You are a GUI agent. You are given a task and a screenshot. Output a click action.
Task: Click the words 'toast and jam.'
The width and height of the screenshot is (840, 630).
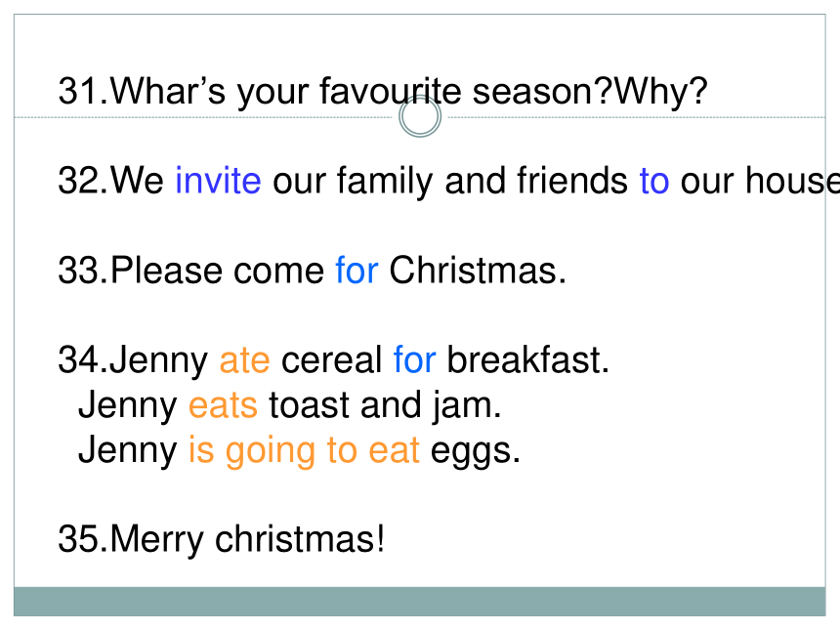385,405
